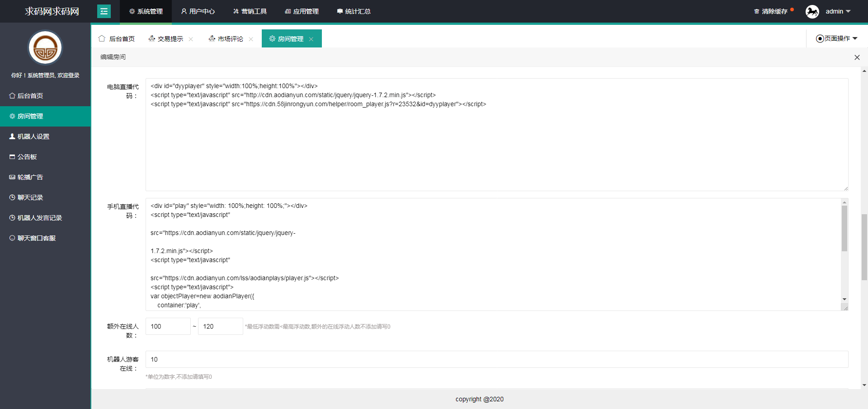Open 机器人发言记录 in the sidebar
The height and width of the screenshot is (409, 868).
[39, 218]
